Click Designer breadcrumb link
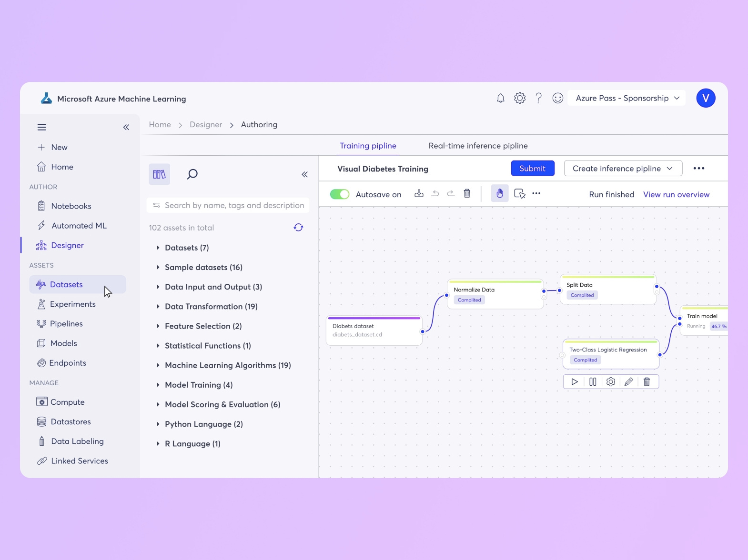 pyautogui.click(x=206, y=125)
